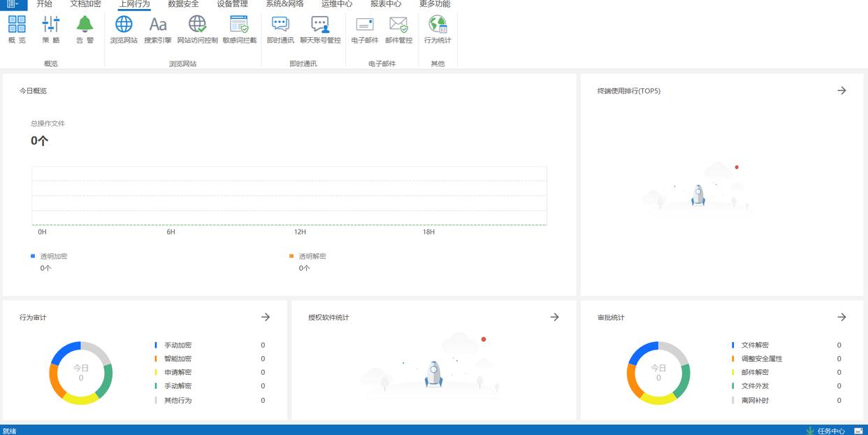
Task: Open 任务中心 in the status bar
Action: pos(830,430)
